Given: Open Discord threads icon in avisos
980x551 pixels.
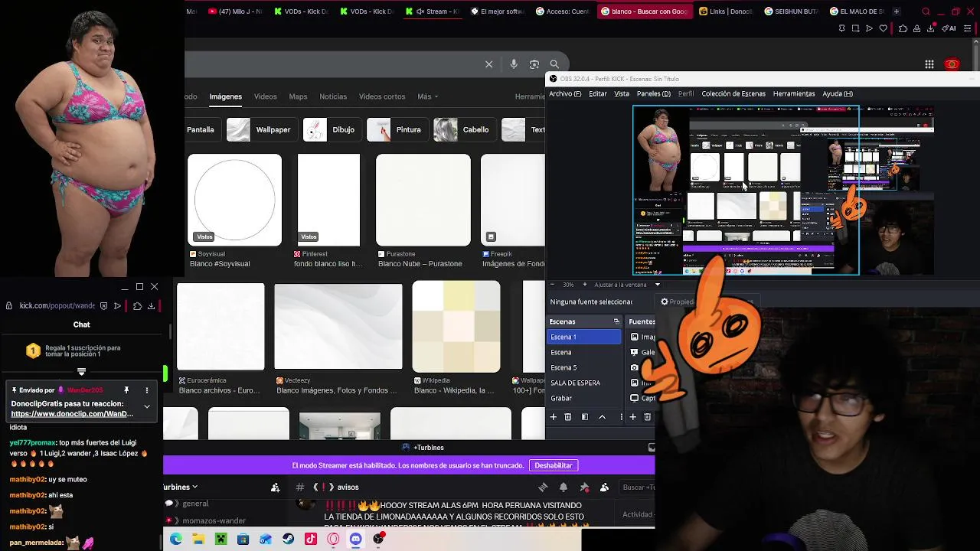Looking at the screenshot, I should click(543, 487).
